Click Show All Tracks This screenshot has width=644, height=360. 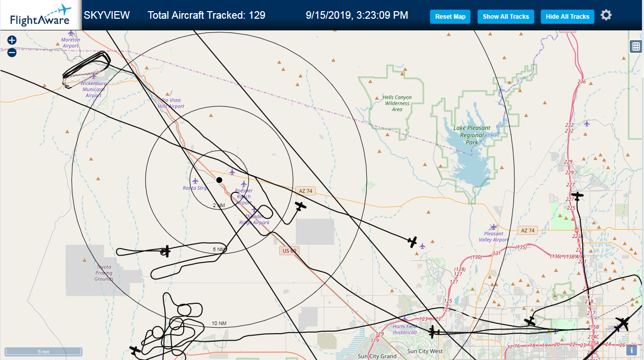[x=506, y=16]
